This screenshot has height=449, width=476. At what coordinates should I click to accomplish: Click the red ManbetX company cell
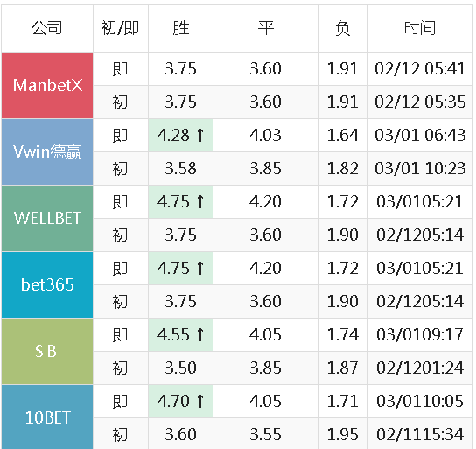(47, 85)
